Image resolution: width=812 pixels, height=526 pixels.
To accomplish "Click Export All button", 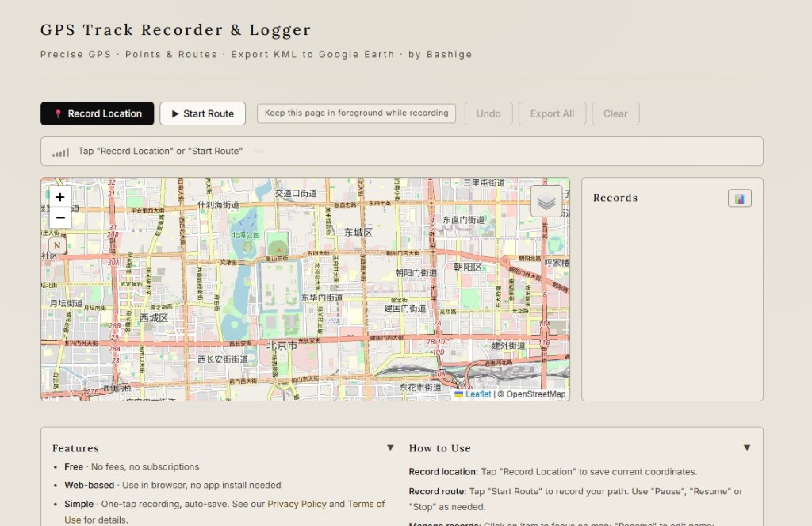I will [552, 113].
